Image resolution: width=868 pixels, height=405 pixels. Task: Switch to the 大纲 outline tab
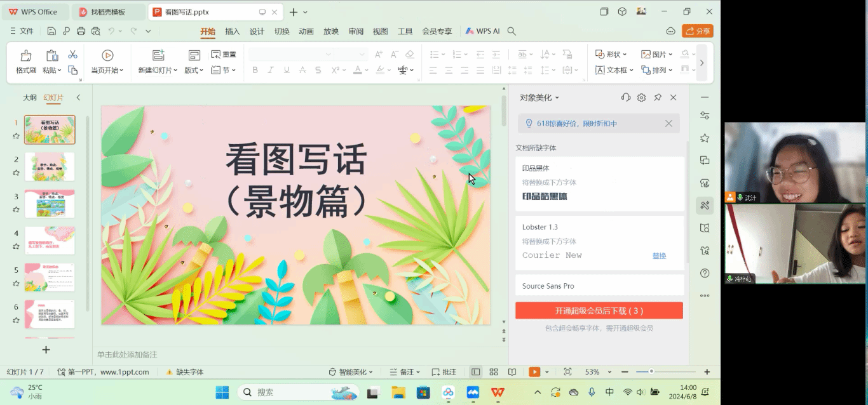pyautogui.click(x=30, y=98)
